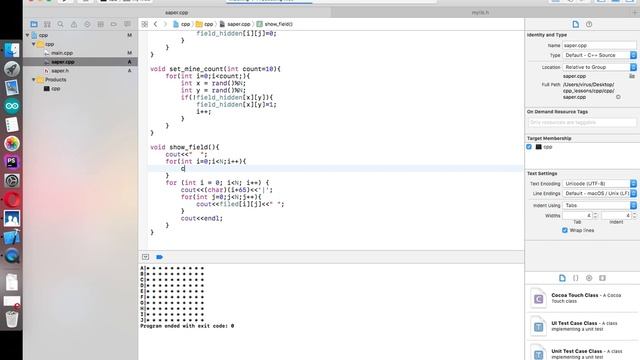Open the Indent Using dropdown

click(599, 205)
